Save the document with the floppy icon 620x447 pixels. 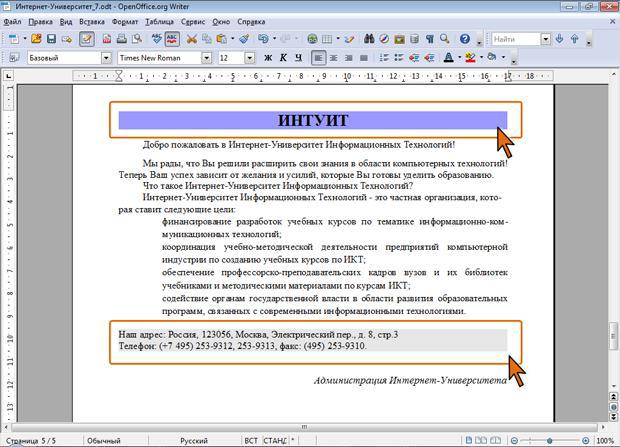51,39
